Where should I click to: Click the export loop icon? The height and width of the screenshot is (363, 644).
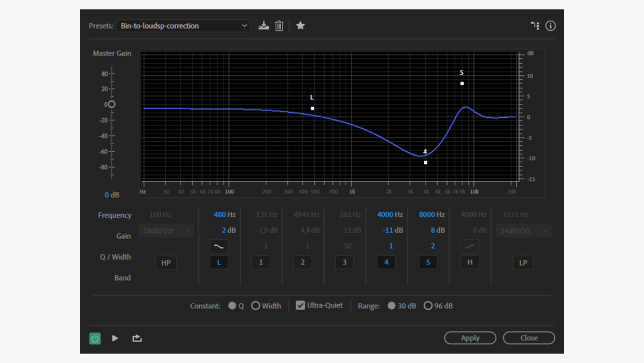click(137, 338)
